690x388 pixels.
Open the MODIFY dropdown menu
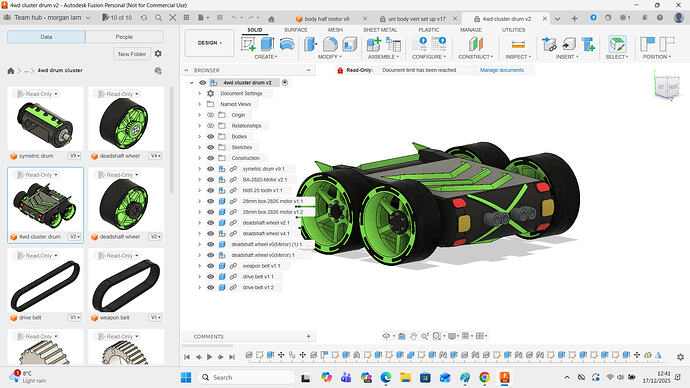pos(330,57)
